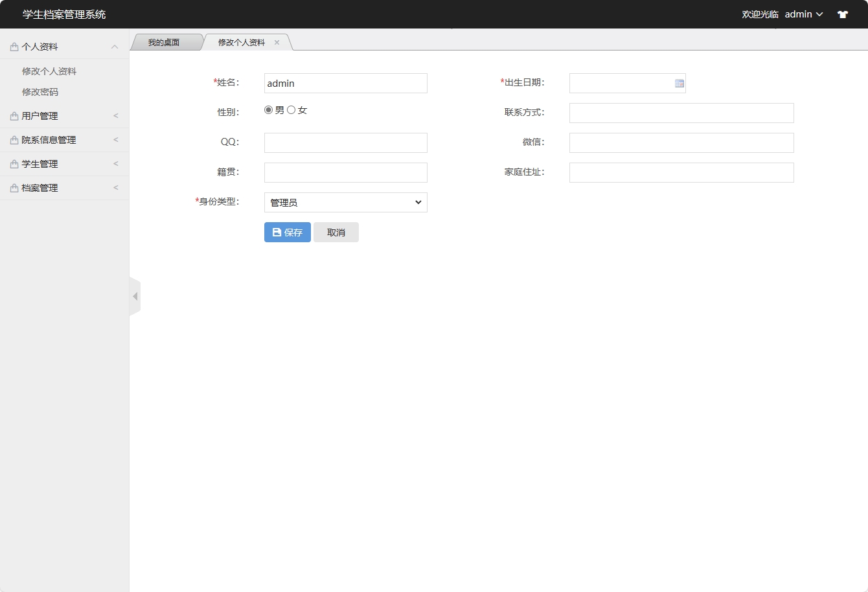Image resolution: width=868 pixels, height=592 pixels.
Task: Click the save icon inside 保存 button
Action: point(277,232)
